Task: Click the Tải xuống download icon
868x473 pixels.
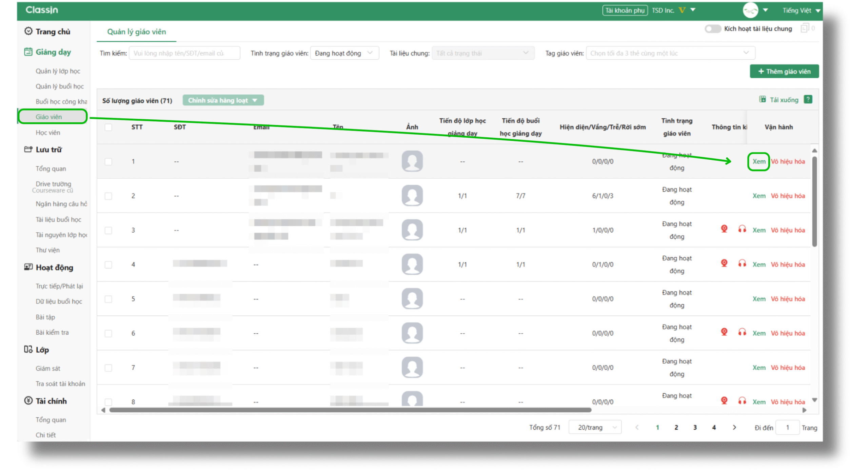Action: [762, 99]
